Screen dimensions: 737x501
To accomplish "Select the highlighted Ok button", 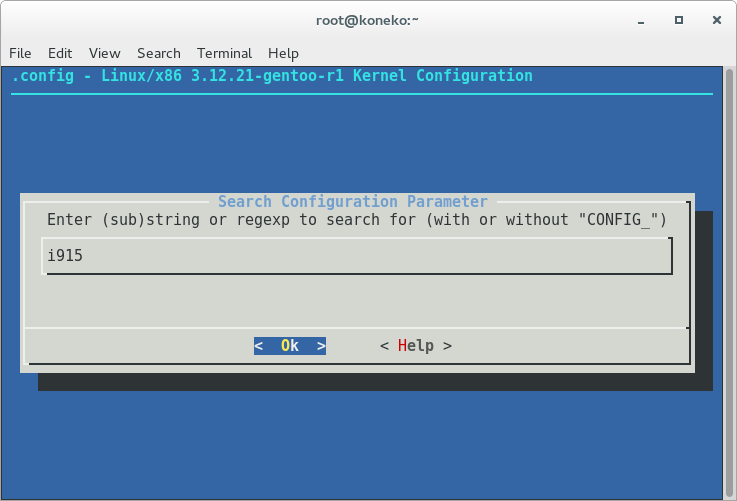I will tap(290, 346).
